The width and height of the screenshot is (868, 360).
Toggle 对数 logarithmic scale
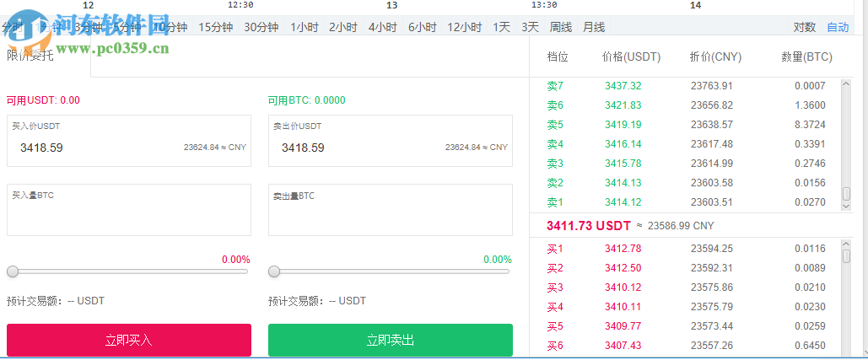coord(805,27)
